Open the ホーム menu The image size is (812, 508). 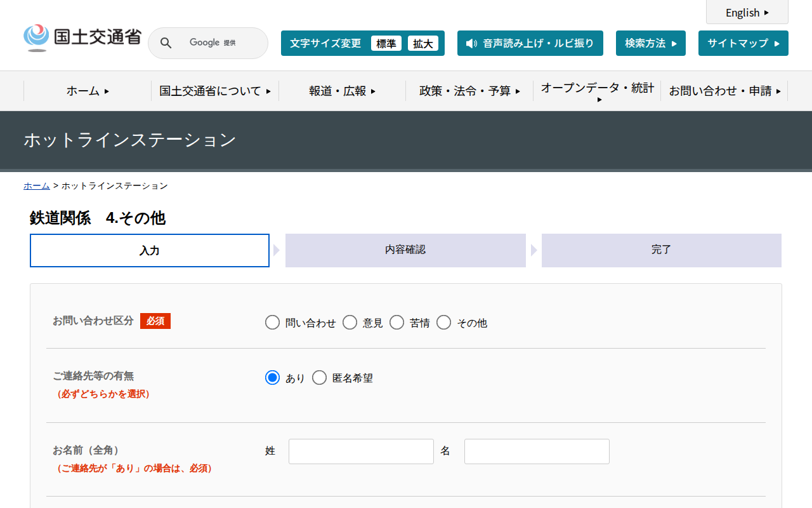coord(88,91)
